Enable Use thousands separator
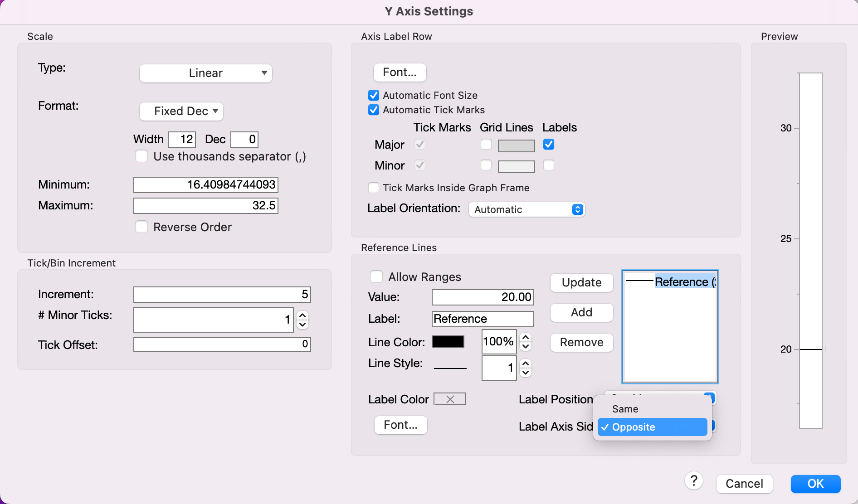The height and width of the screenshot is (504, 858). 141,156
